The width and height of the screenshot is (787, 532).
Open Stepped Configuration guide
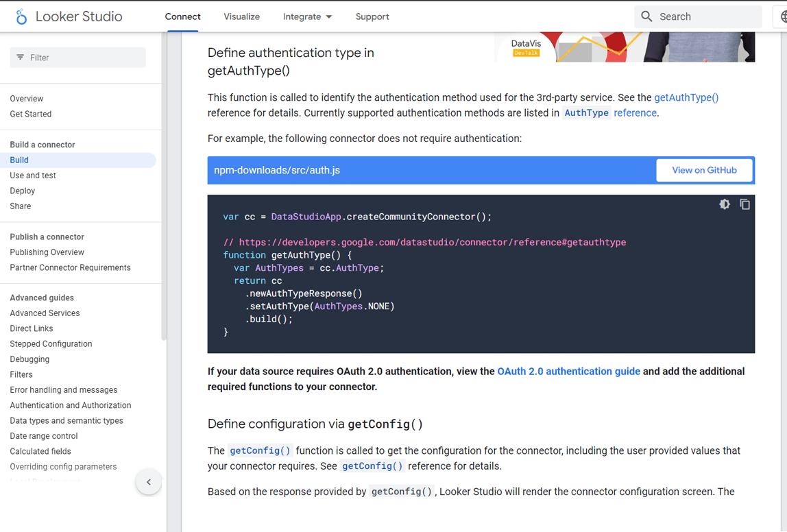click(x=51, y=343)
